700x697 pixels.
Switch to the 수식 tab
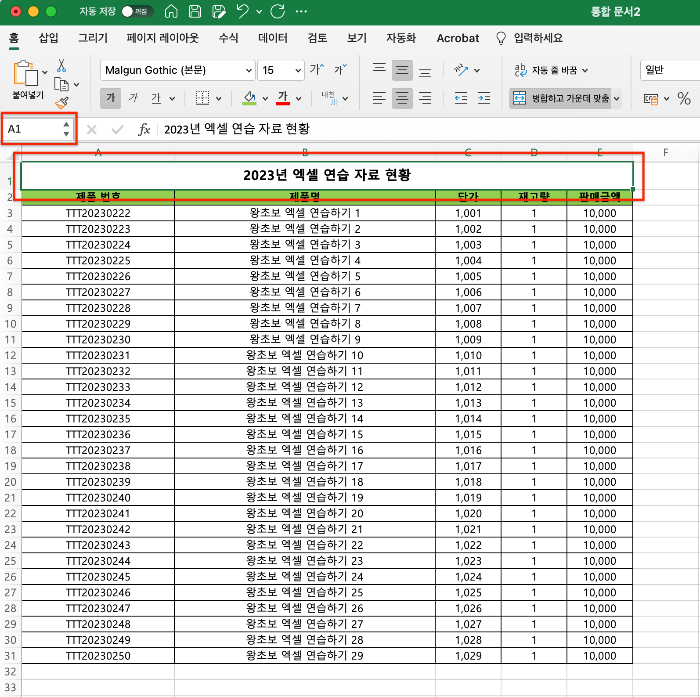228,38
